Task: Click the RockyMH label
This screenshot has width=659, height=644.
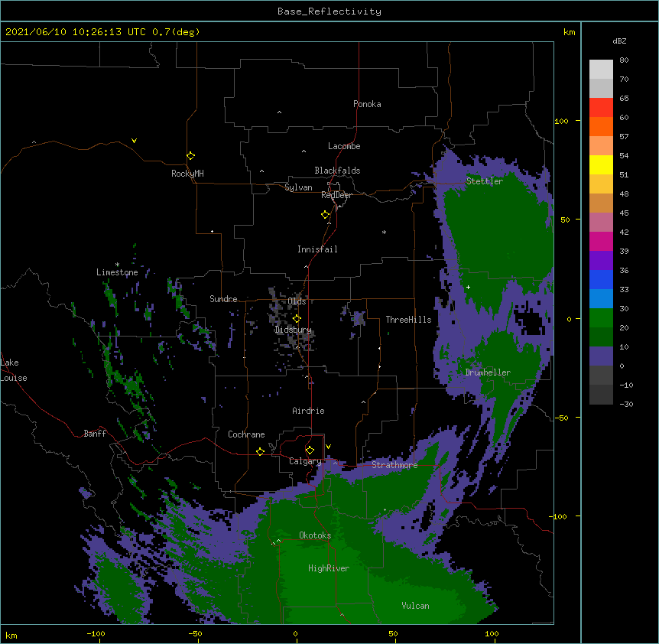Action: pyautogui.click(x=187, y=173)
